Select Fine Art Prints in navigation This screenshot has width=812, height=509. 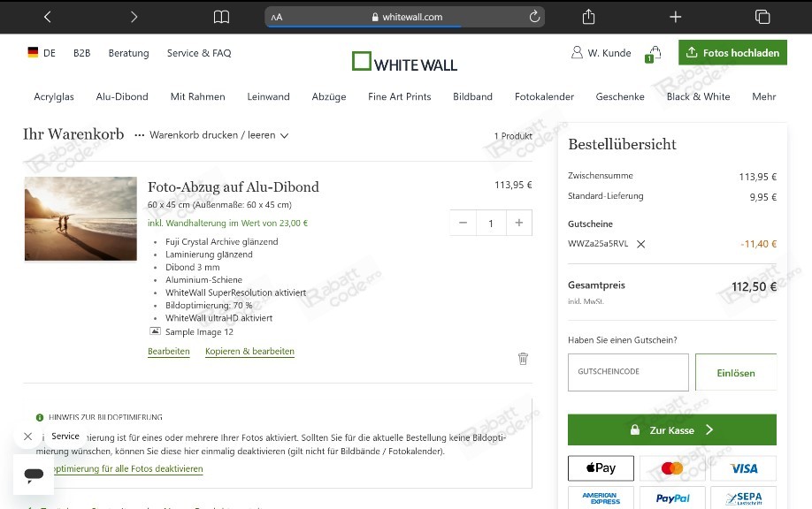coord(399,96)
